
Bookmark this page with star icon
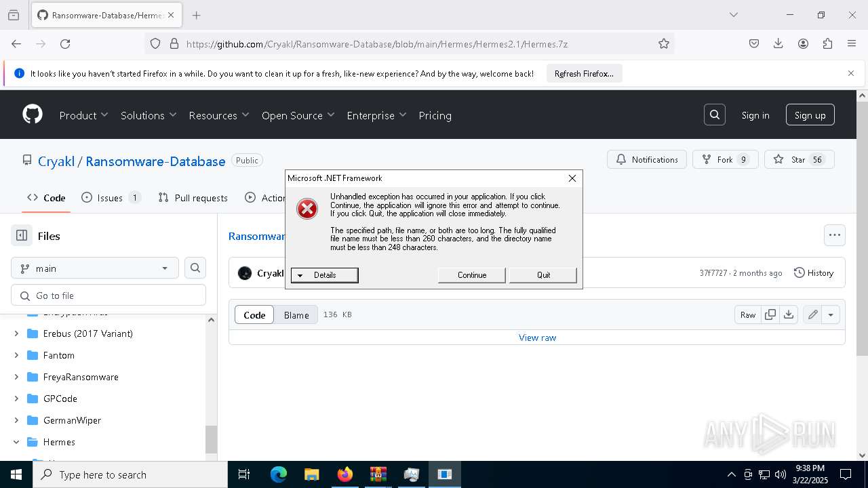(x=664, y=43)
